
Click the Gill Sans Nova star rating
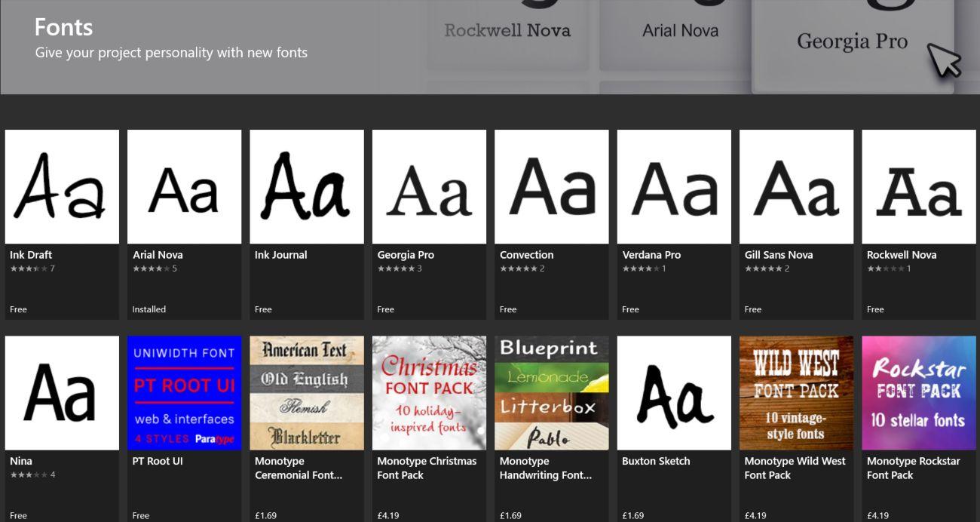pos(764,269)
